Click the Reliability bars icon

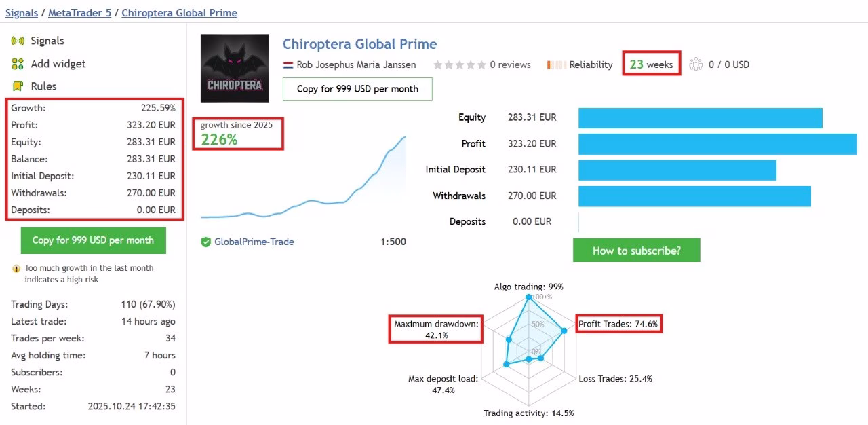557,65
